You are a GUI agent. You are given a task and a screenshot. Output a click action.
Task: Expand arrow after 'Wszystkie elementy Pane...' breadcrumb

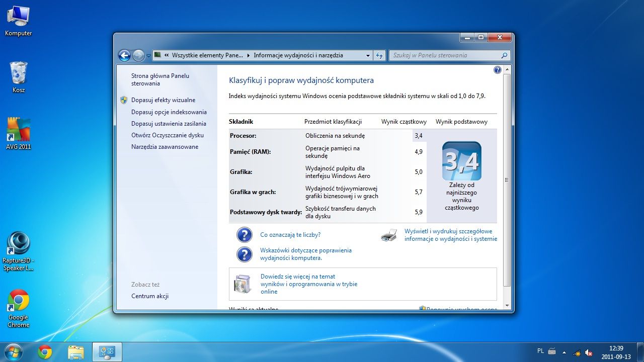[248, 55]
